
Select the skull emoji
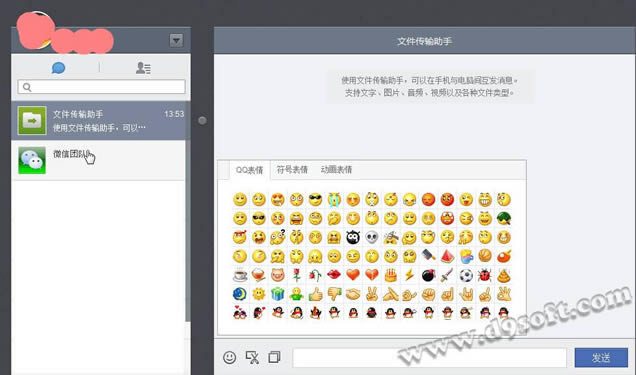372,237
